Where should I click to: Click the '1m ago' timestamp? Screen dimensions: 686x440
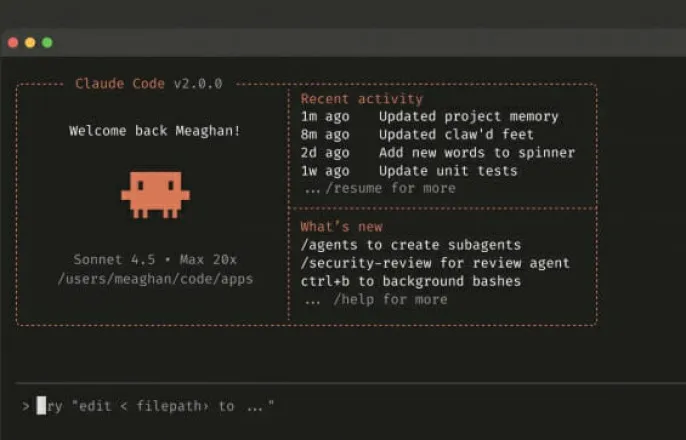(x=325, y=116)
